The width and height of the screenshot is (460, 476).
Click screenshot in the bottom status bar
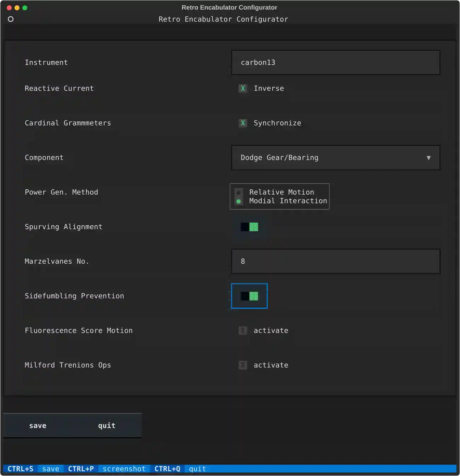[124, 469]
